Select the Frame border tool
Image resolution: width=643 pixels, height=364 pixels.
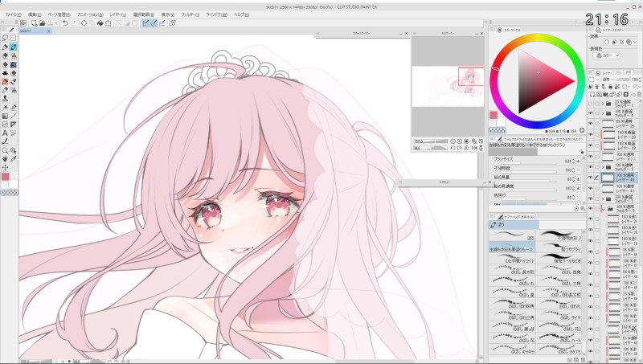click(5, 125)
